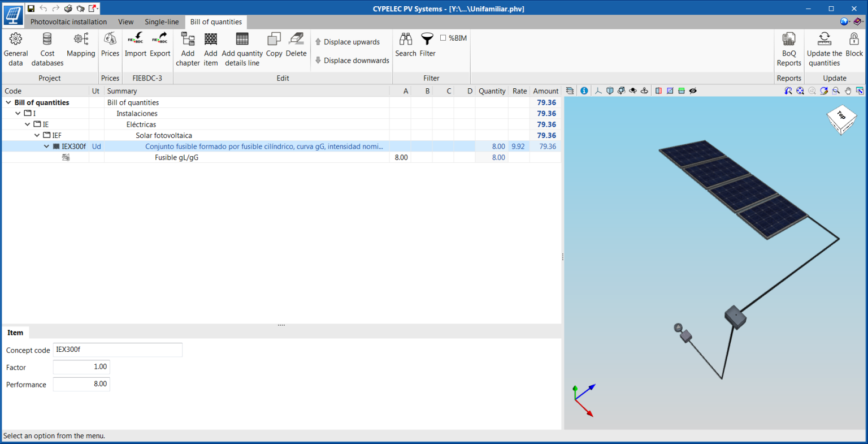Collapse the IEX300f item row
Screen dimensions: 868x444
click(46, 146)
